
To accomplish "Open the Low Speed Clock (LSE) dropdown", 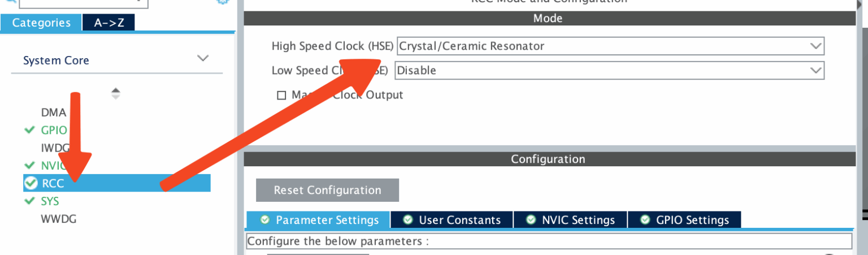I will pyautogui.click(x=609, y=70).
